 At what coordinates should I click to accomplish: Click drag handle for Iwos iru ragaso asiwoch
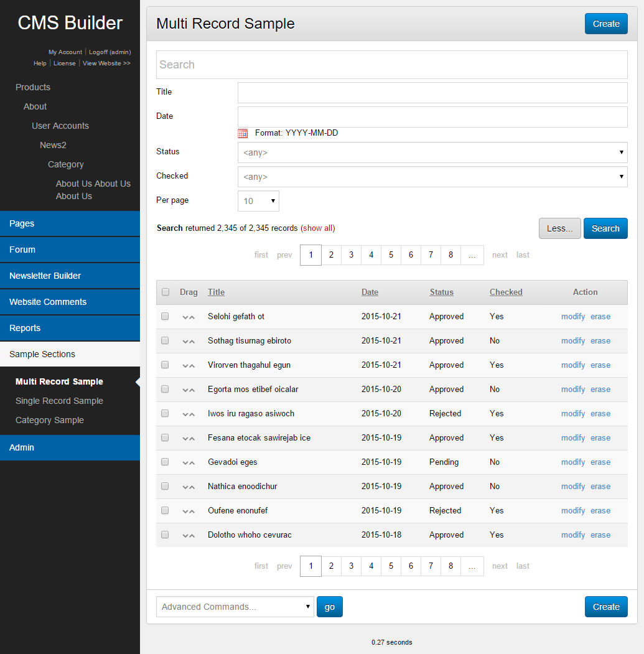[x=189, y=414]
